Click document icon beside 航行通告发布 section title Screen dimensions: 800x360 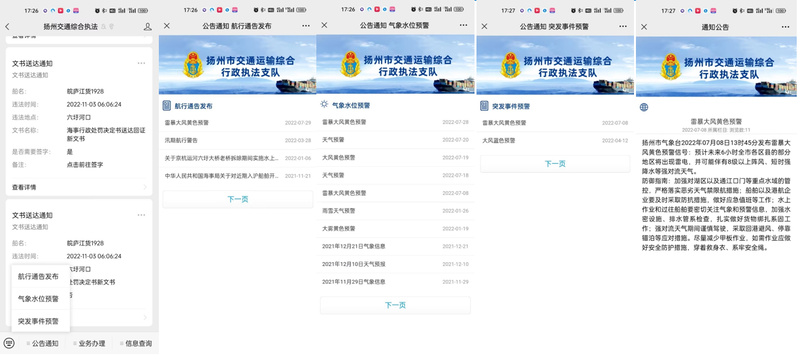click(x=167, y=106)
